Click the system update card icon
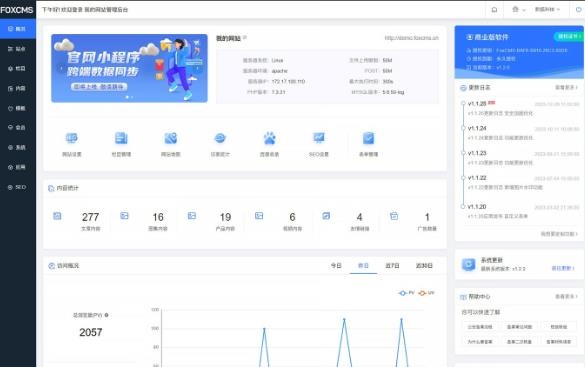The image size is (585, 367). click(469, 264)
